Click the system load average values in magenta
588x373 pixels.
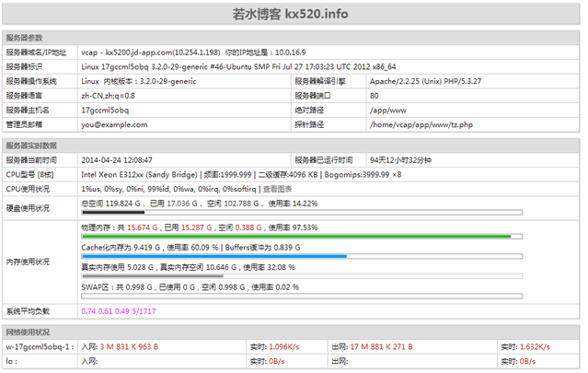118,311
